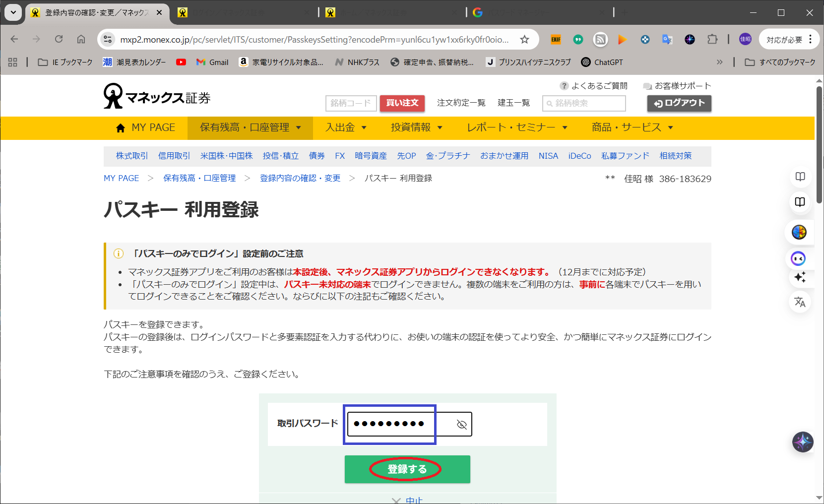
Task: Open the browser extensions puzzle icon
Action: [712, 39]
